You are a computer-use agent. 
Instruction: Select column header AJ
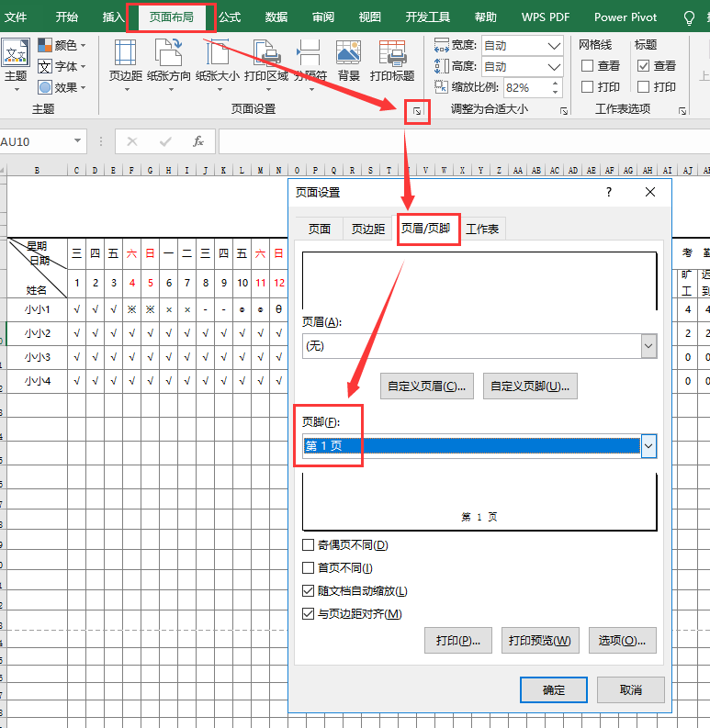point(687,171)
